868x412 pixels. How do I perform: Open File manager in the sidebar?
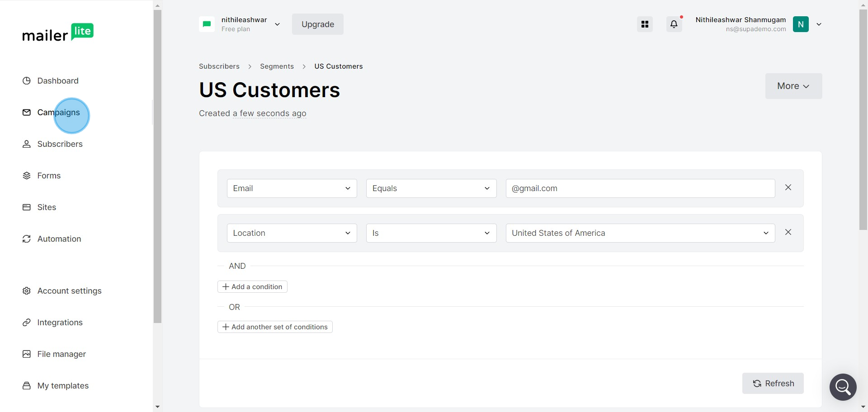pyautogui.click(x=54, y=354)
